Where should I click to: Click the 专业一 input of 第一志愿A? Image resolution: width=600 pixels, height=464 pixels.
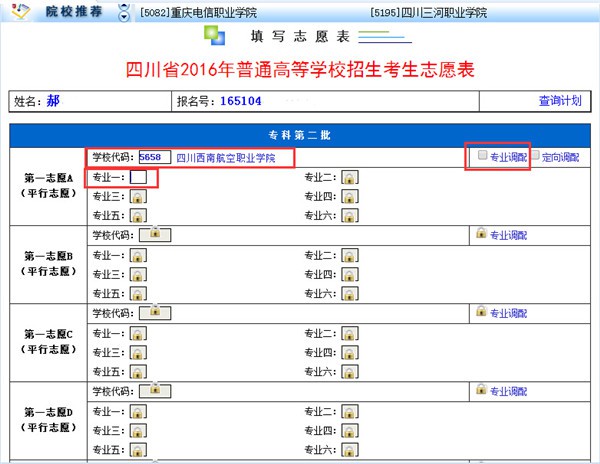point(138,177)
